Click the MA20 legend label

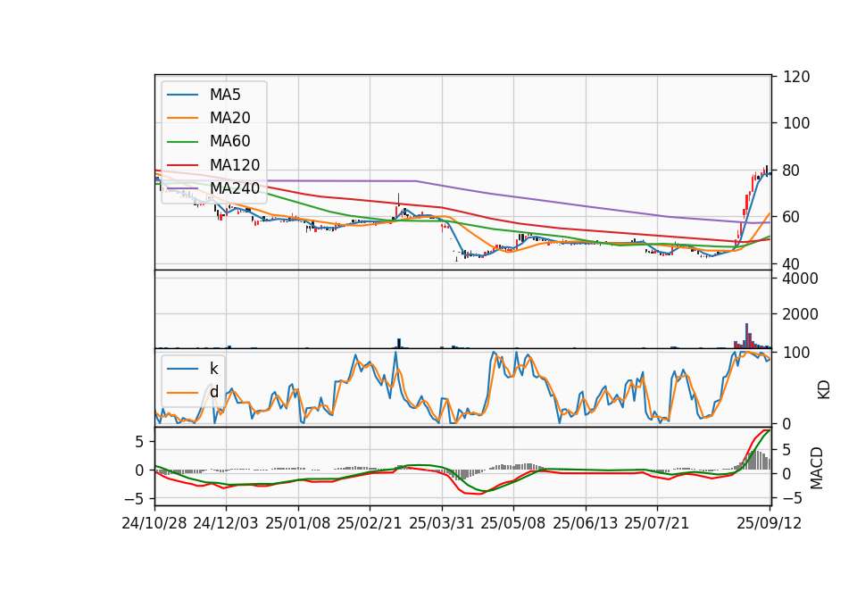click(x=229, y=118)
